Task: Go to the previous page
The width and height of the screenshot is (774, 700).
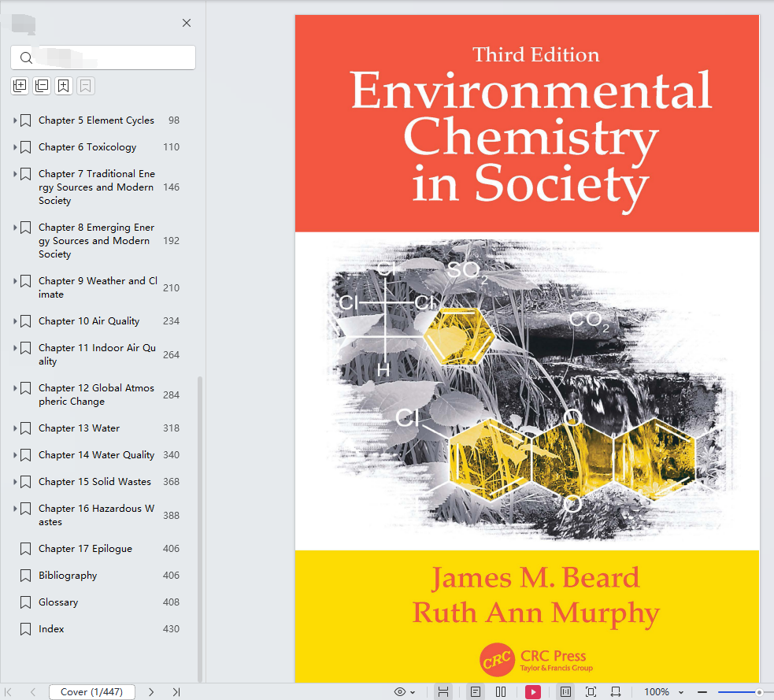Action: [x=33, y=692]
